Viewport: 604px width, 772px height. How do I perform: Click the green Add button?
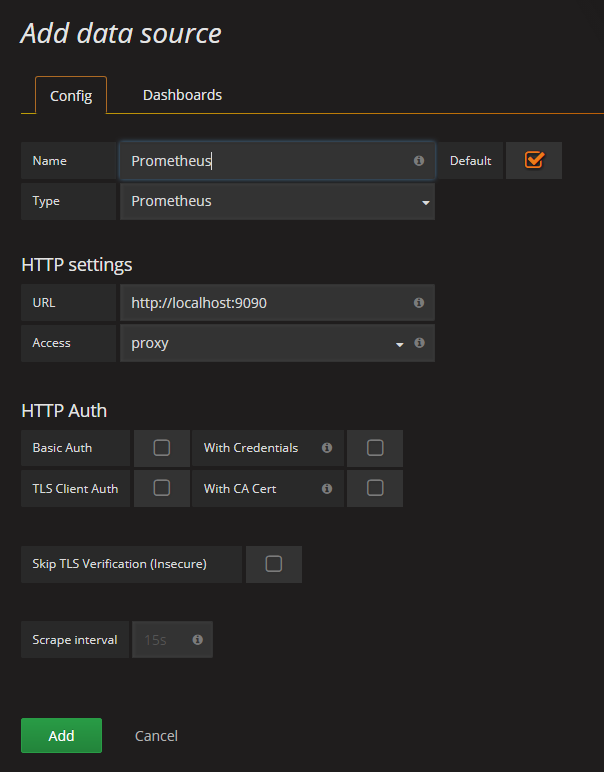tap(62, 736)
